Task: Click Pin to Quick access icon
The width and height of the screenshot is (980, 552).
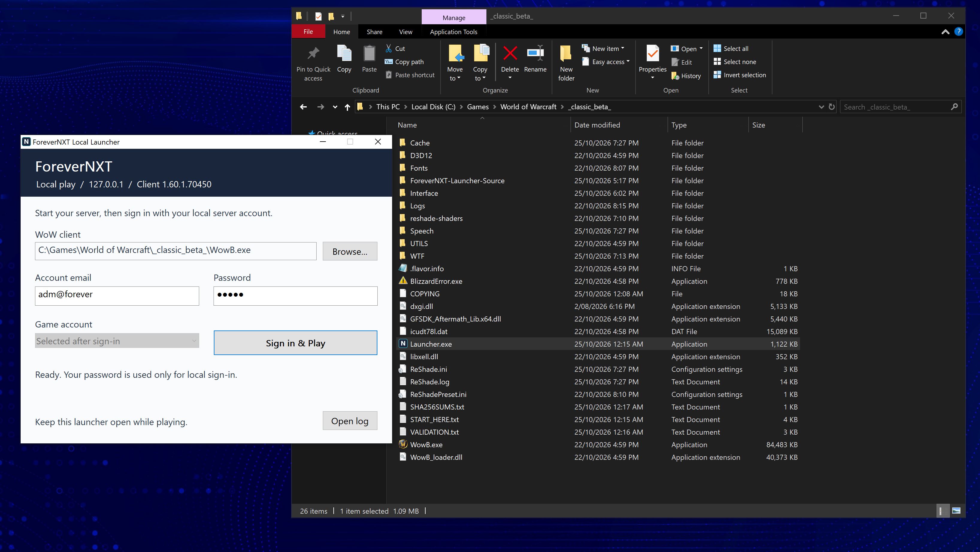Action: point(313,53)
